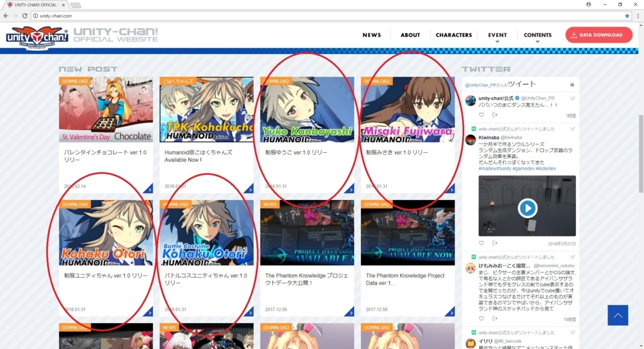Reload the page with refresh icon
The height and width of the screenshot is (349, 644).
point(25,16)
